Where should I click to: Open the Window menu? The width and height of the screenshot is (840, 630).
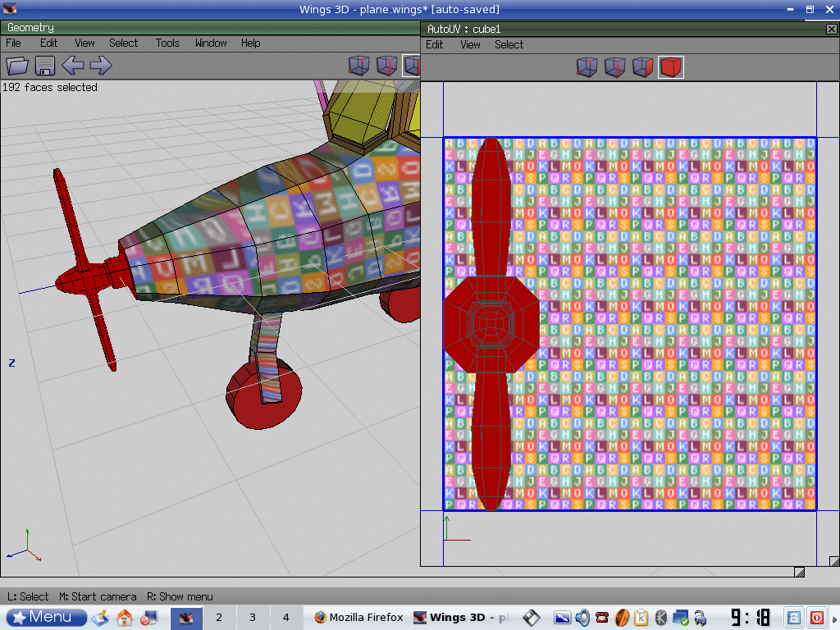[211, 43]
